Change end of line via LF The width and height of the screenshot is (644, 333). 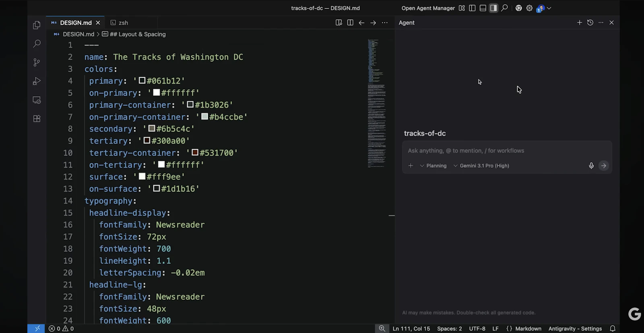tap(495, 329)
